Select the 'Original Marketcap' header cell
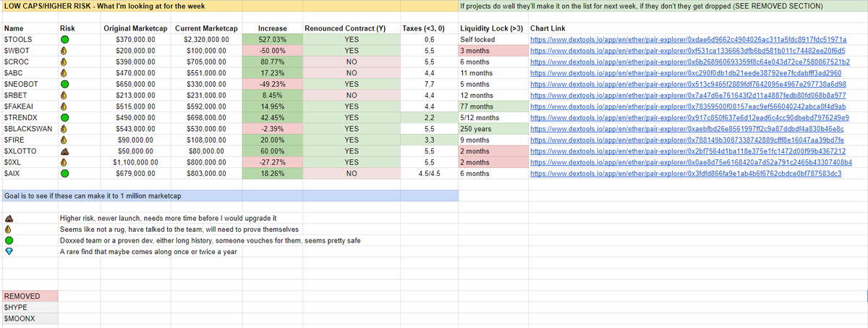 click(x=134, y=28)
